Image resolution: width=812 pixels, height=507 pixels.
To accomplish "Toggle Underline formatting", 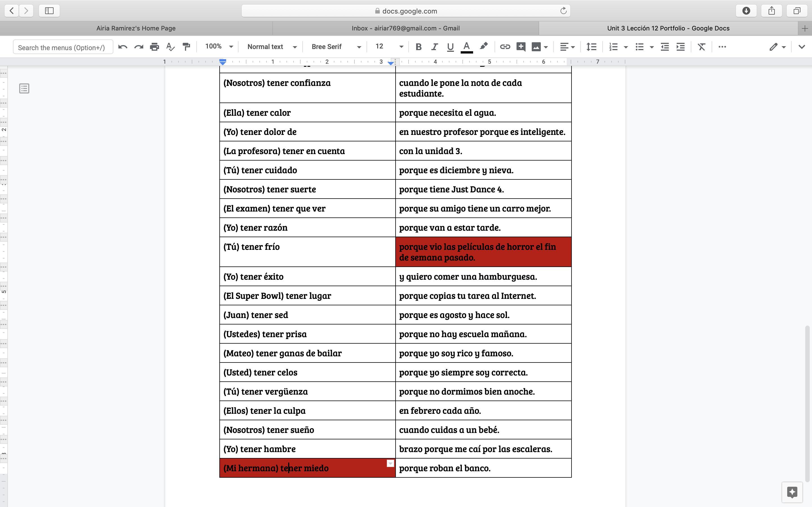I will coord(450,47).
